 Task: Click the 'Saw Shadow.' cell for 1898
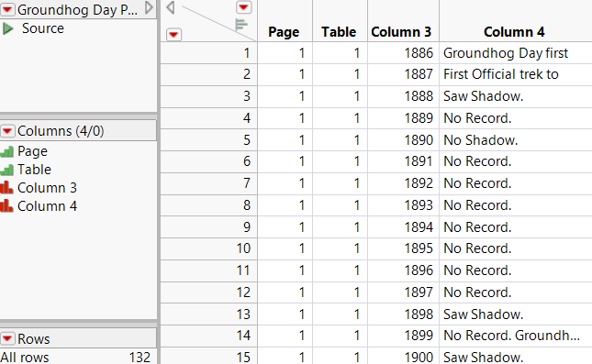pos(516,314)
